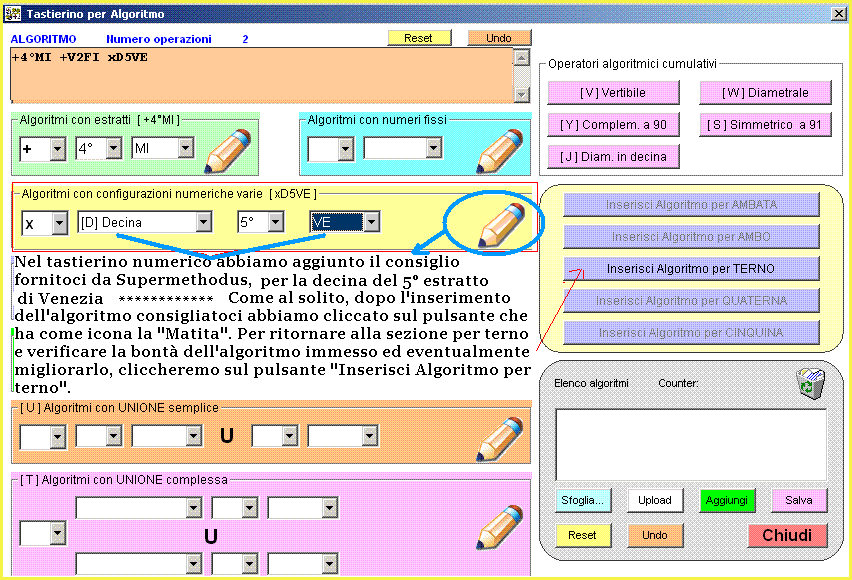Expand the [D] Decina dropdown

click(x=204, y=222)
